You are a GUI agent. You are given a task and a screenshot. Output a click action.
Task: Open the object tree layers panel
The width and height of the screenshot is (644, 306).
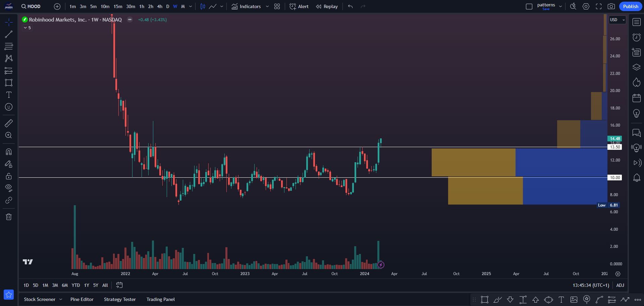point(637,67)
